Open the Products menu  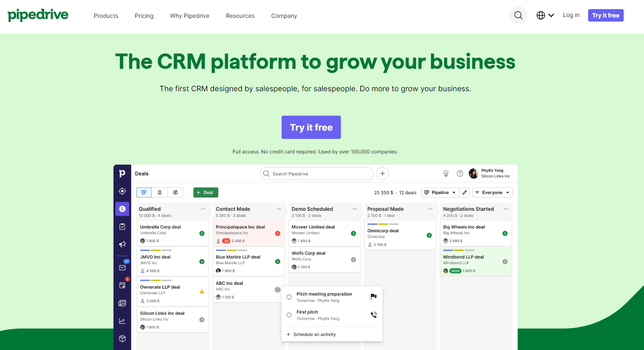[106, 16]
